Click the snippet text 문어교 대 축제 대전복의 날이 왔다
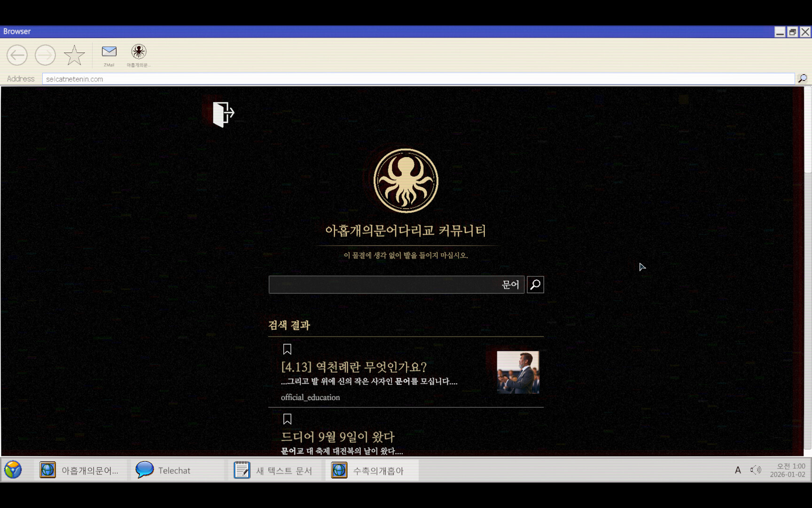This screenshot has height=508, width=812. tap(342, 451)
